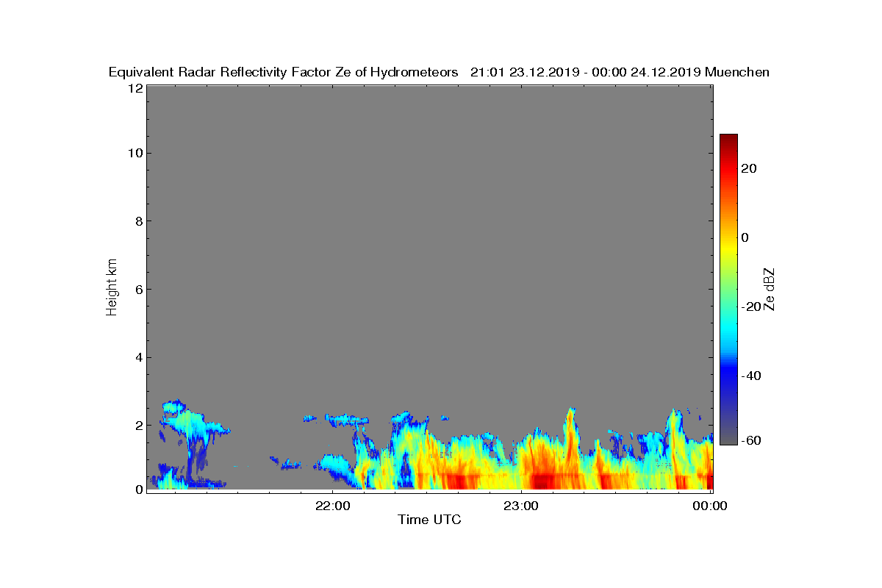Image resolution: width=882 pixels, height=588 pixels.
Task: Click the 23:00 time axis label
Action: (x=521, y=506)
